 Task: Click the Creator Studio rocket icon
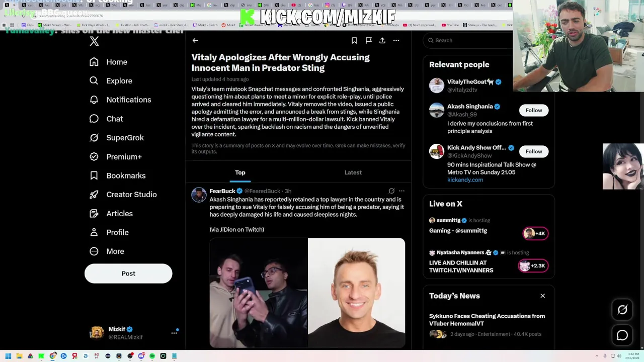coord(94,195)
